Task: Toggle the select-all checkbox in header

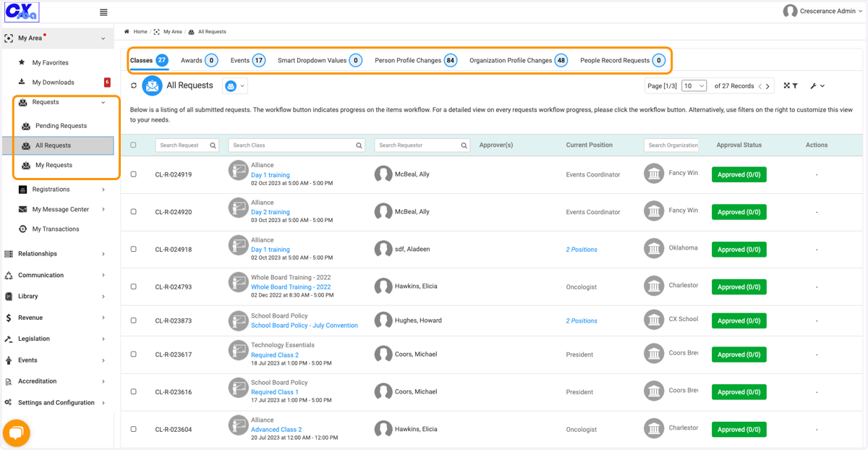Action: (133, 145)
